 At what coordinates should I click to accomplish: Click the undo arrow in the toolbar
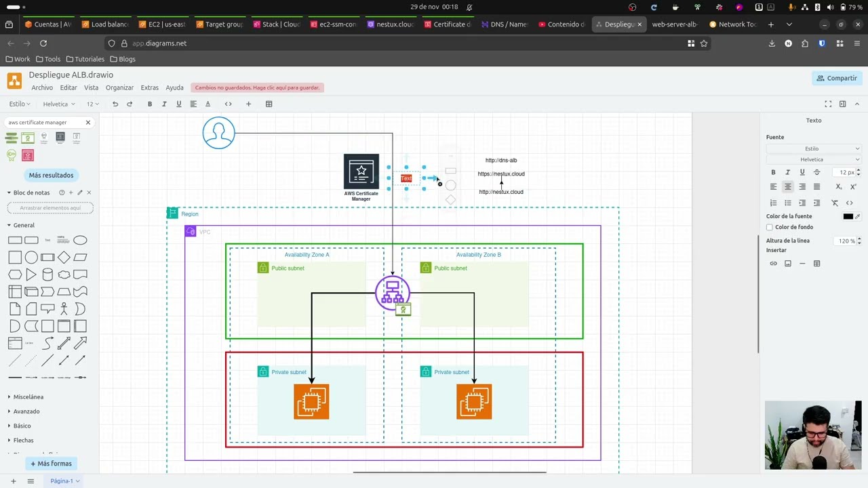[x=115, y=104]
